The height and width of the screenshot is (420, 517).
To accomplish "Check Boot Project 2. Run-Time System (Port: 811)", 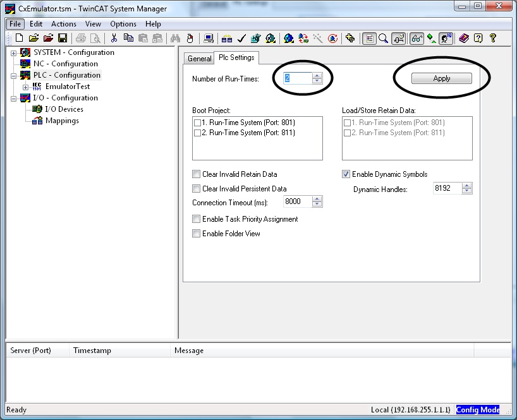I will (x=197, y=133).
